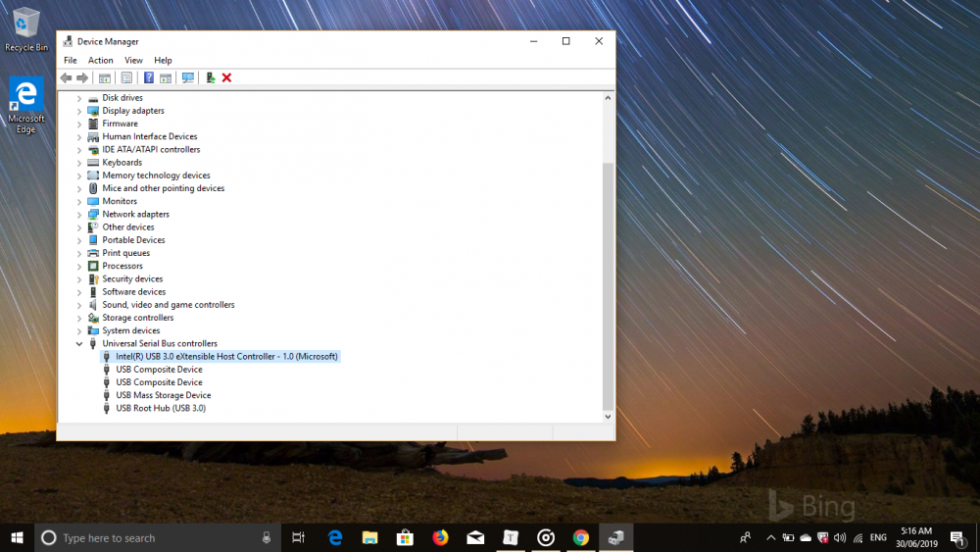The width and height of the screenshot is (980, 552).
Task: Launch Google Chrome from the taskbar
Action: pos(580,537)
